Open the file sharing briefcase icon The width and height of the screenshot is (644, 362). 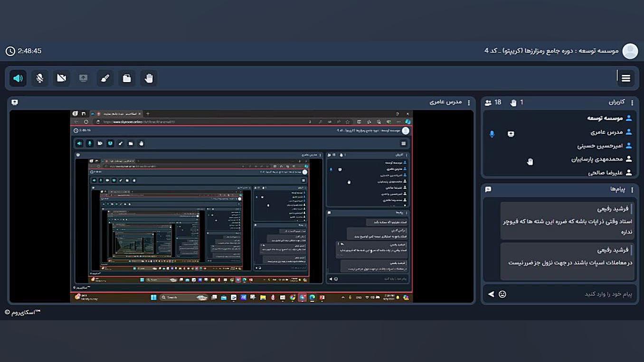click(x=127, y=78)
